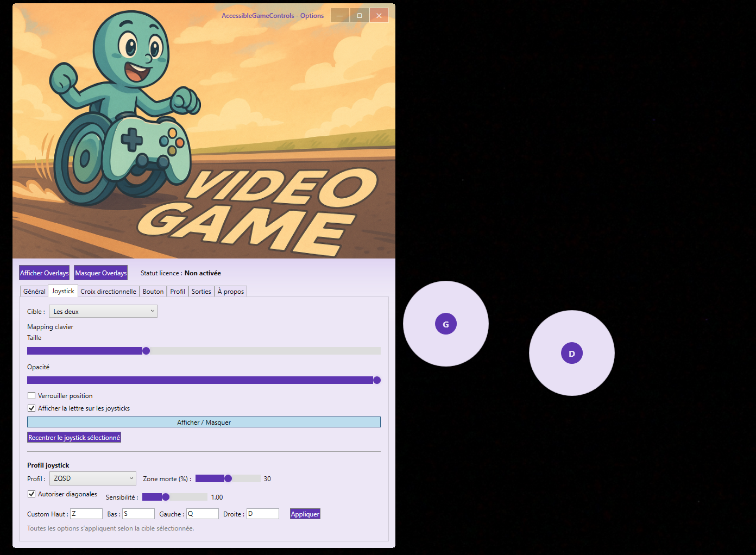Close the AccessibleGameControls Options window
Viewport: 756px width, 555px height.
pos(379,16)
